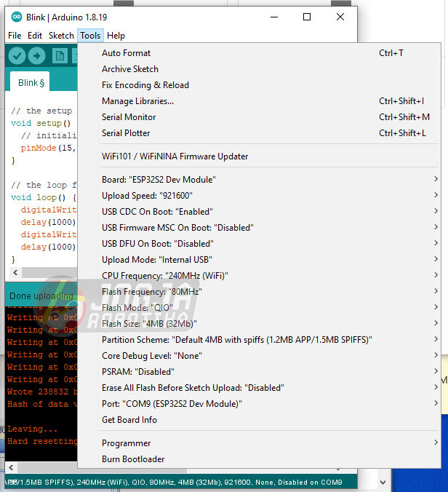This screenshot has width=448, height=492.
Task: Open the Serial Monitor
Action: (x=259, y=117)
